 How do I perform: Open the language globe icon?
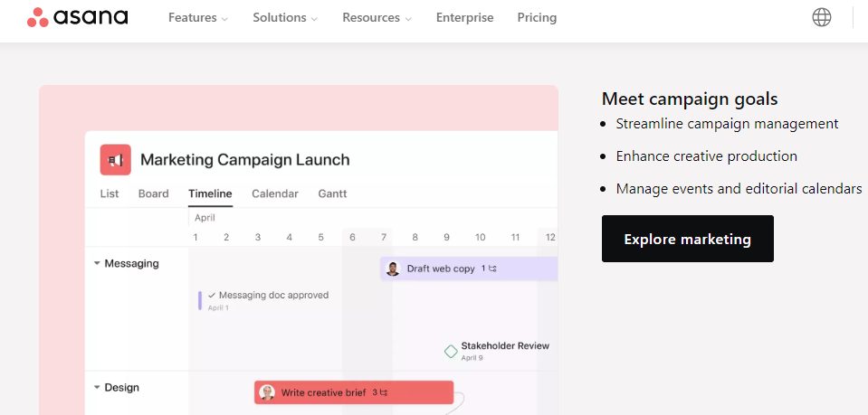coord(822,18)
